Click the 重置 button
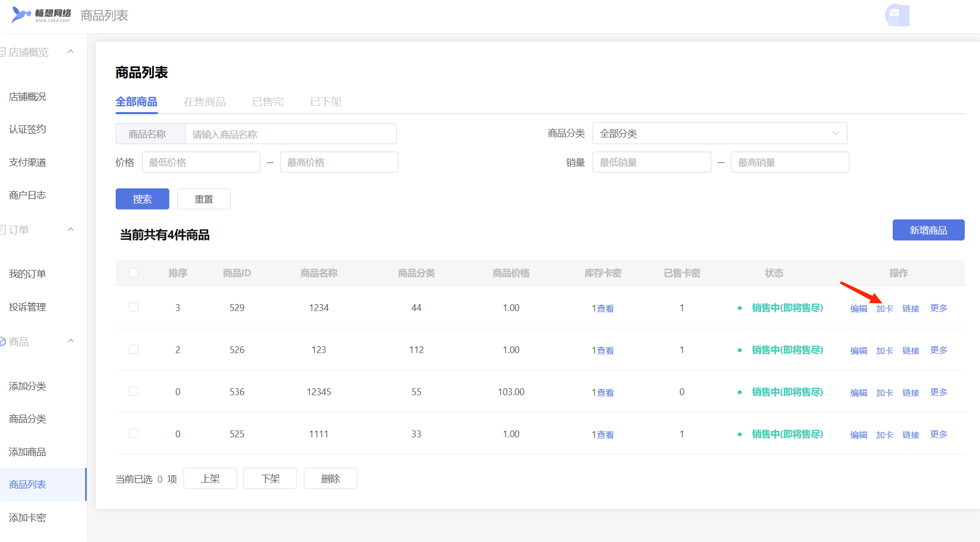 (204, 199)
